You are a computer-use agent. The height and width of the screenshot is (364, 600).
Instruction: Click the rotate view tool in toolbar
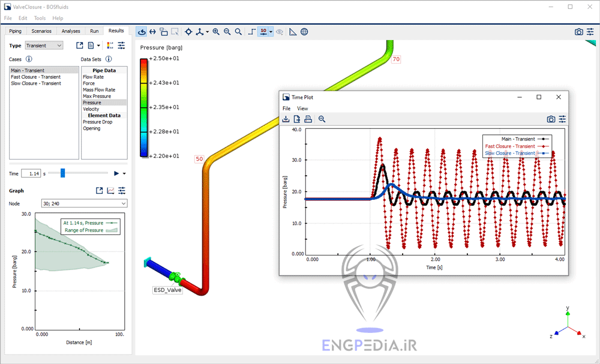pyautogui.click(x=142, y=32)
